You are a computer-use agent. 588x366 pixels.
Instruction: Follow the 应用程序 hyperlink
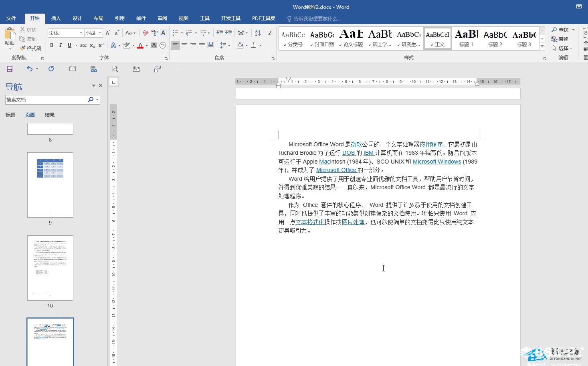coord(431,144)
